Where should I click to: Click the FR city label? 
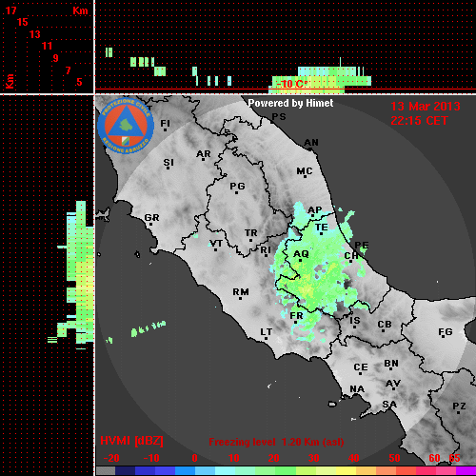[296, 316]
